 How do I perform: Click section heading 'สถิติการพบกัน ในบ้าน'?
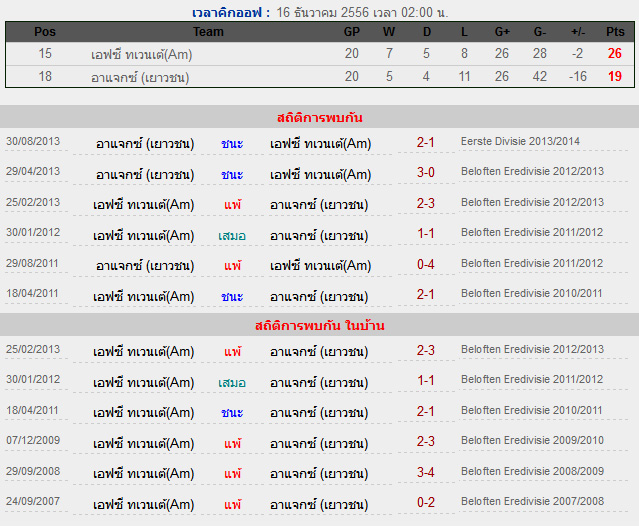[320, 326]
